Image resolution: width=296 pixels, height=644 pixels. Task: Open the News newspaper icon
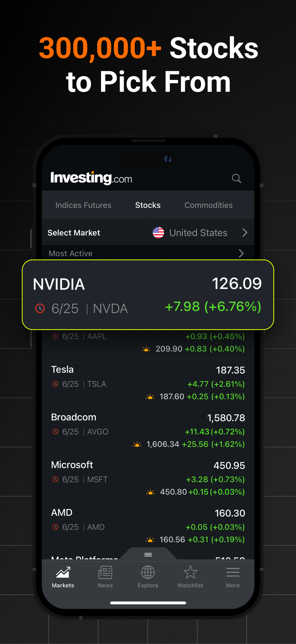pyautogui.click(x=105, y=572)
